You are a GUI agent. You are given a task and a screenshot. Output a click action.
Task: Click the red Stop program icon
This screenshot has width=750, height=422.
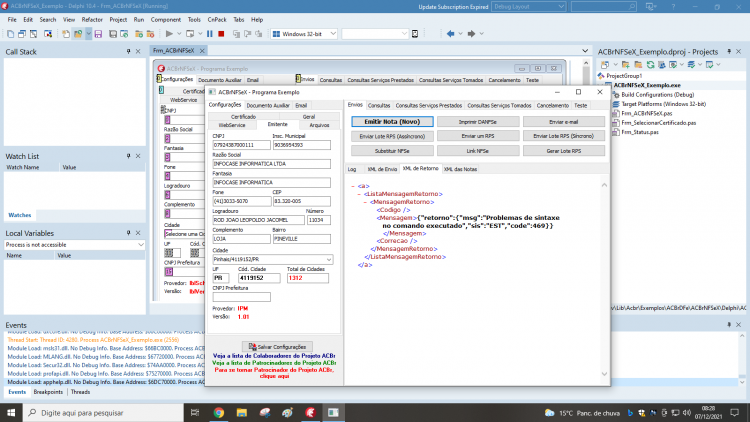[221, 34]
